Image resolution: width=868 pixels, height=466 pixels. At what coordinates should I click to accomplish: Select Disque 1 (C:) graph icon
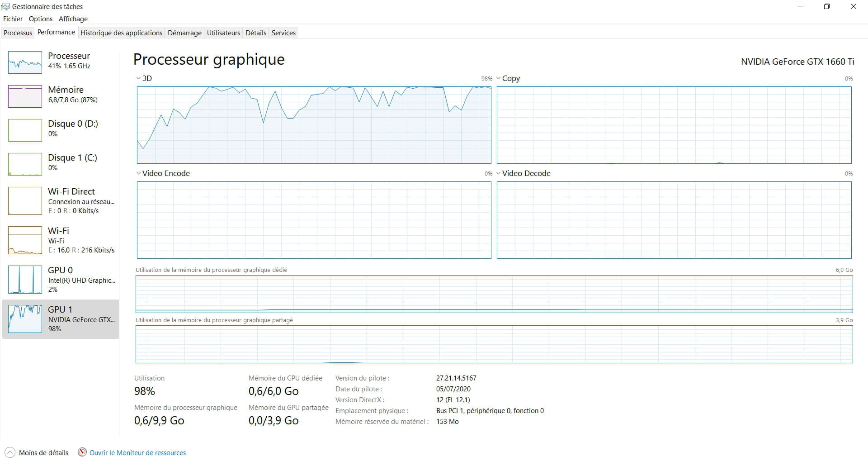click(25, 164)
